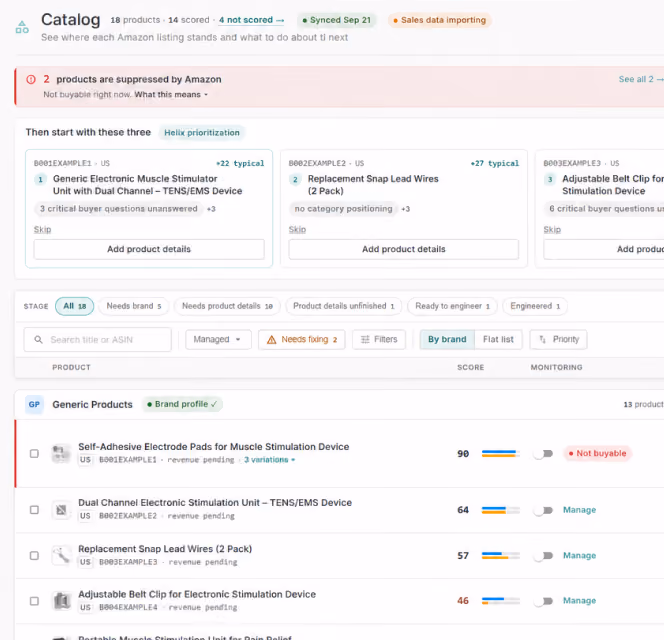664x640 pixels.
Task: Click '3 critical buyer questions unanswered' chip
Action: pyautogui.click(x=119, y=209)
